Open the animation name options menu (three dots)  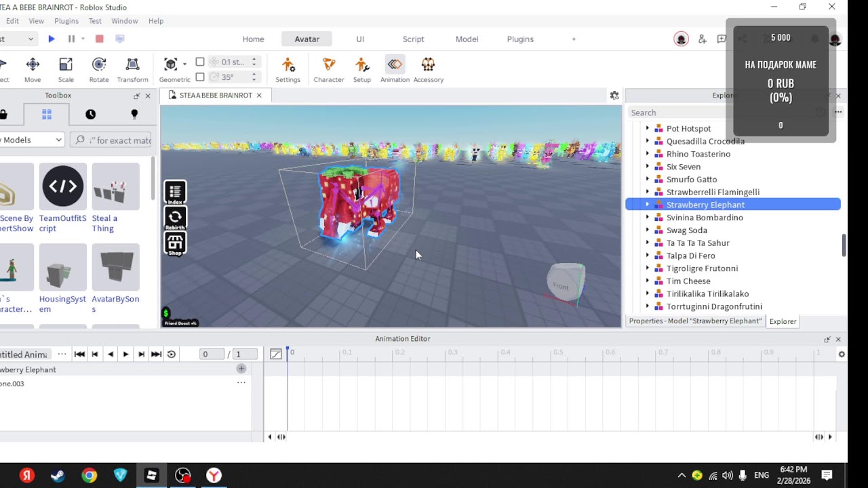[62, 354]
